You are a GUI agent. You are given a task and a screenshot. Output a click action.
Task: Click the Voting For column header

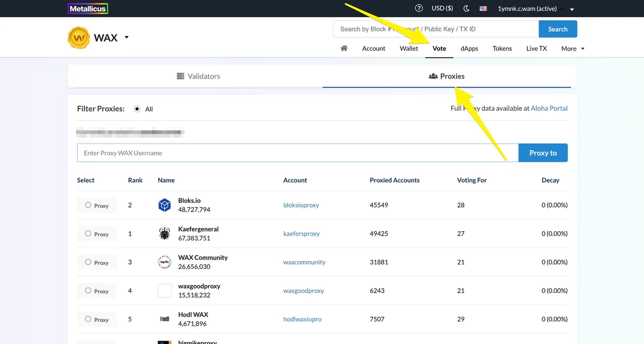point(472,180)
